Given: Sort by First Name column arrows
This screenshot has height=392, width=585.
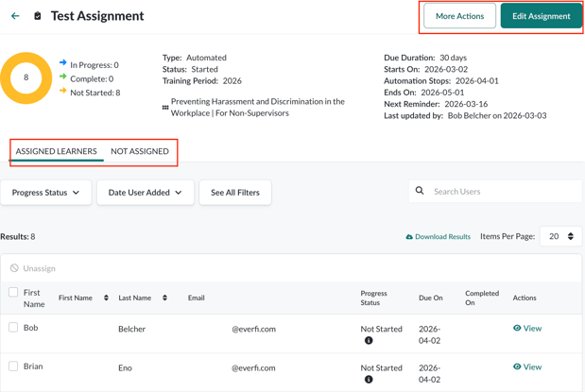Looking at the screenshot, I should coord(106,298).
